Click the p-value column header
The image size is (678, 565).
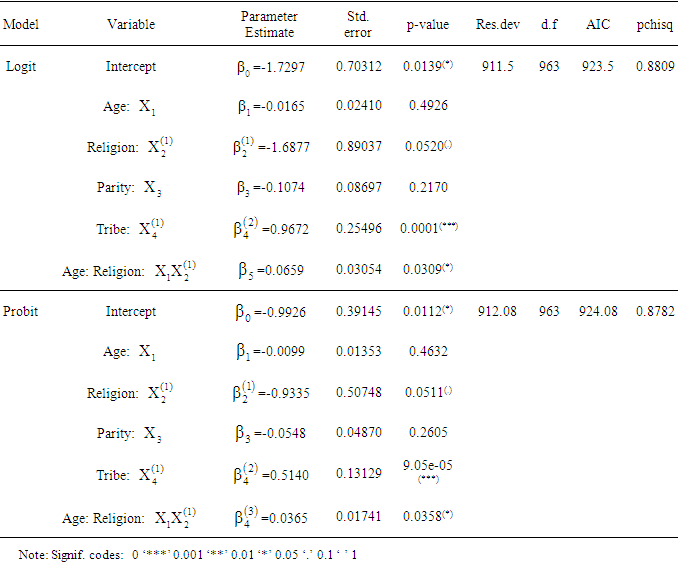pyautogui.click(x=426, y=24)
